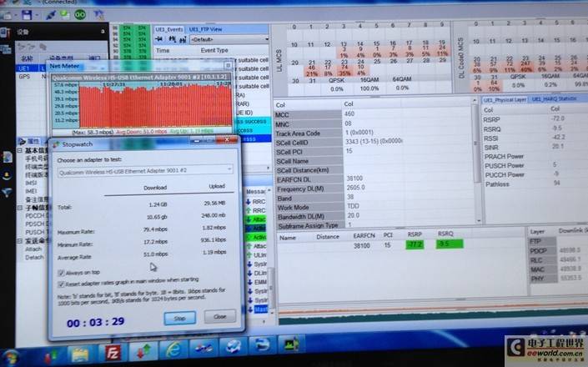588x367 pixels.
Task: Click the green RSRQ cell in neighbor table
Action: point(450,244)
